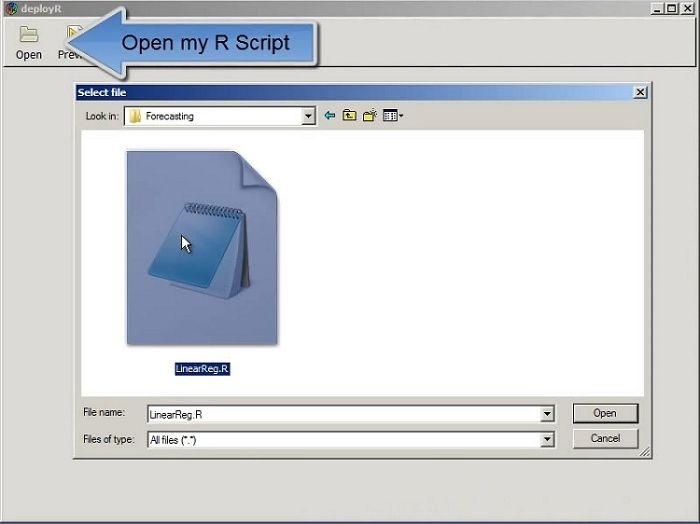700x524 pixels.
Task: Go back using the green arrow
Action: [330, 116]
